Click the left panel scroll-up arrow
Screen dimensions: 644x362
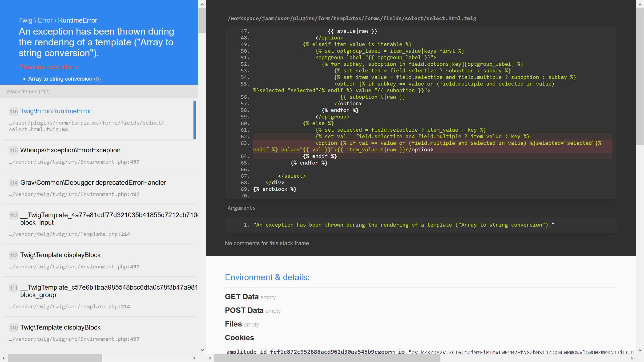202,4
